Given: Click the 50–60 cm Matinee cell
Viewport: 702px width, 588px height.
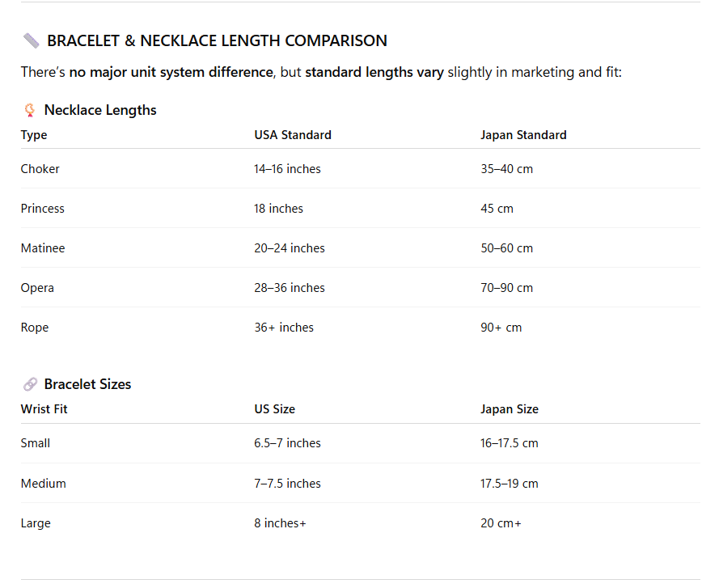Looking at the screenshot, I should pos(507,248).
